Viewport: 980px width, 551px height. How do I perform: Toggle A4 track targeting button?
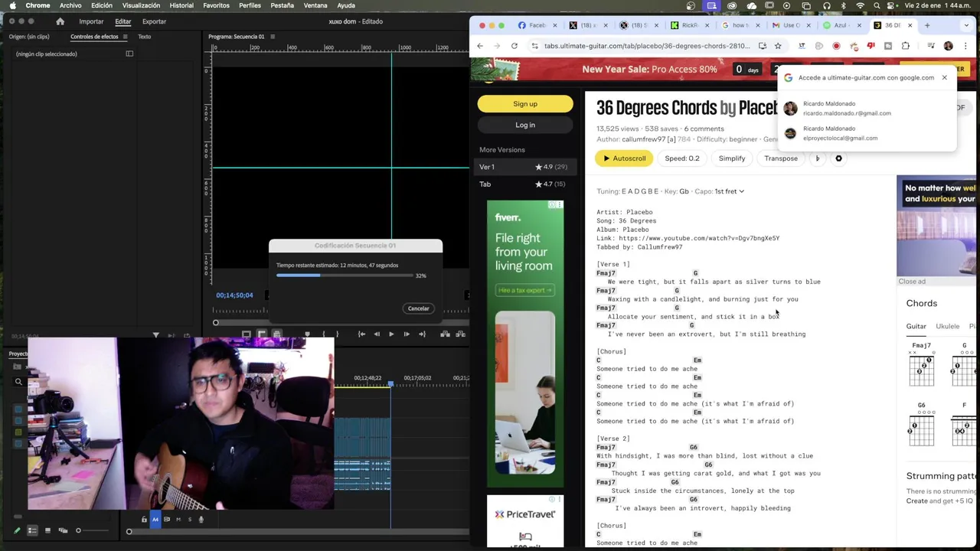click(x=155, y=520)
